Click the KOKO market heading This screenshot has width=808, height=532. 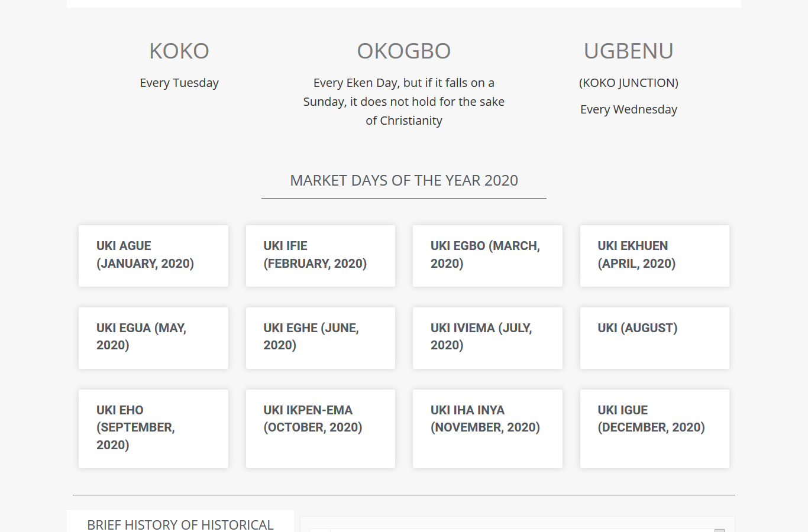pos(179,51)
